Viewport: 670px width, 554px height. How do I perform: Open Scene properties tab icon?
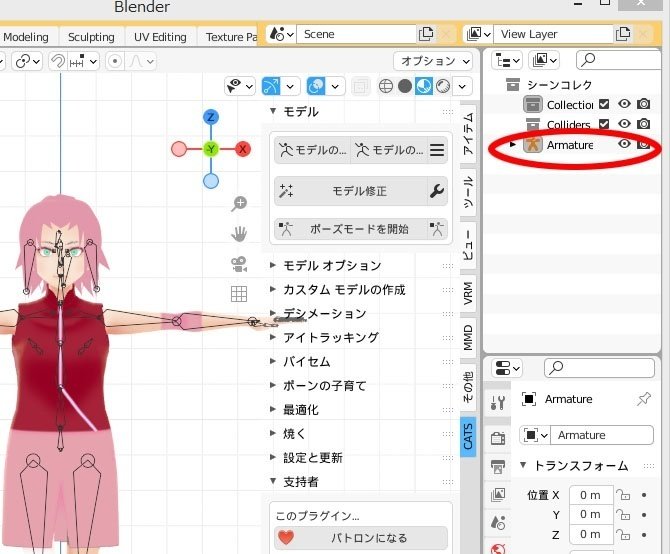click(497, 522)
